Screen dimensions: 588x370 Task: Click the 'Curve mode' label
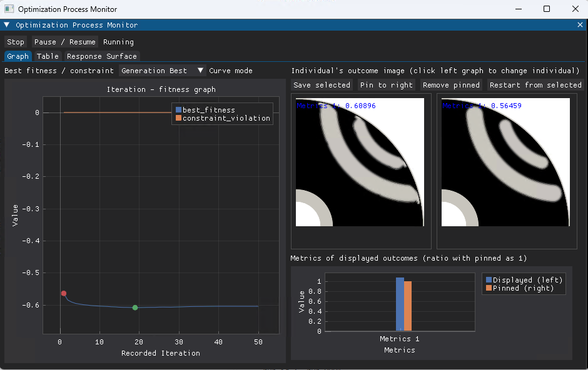click(x=231, y=71)
